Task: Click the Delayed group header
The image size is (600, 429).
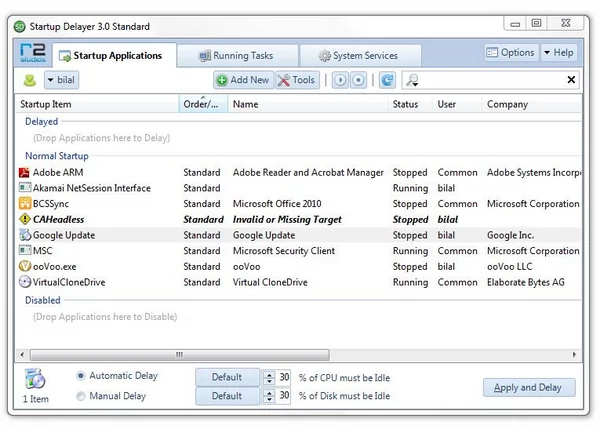Action: 41,122
